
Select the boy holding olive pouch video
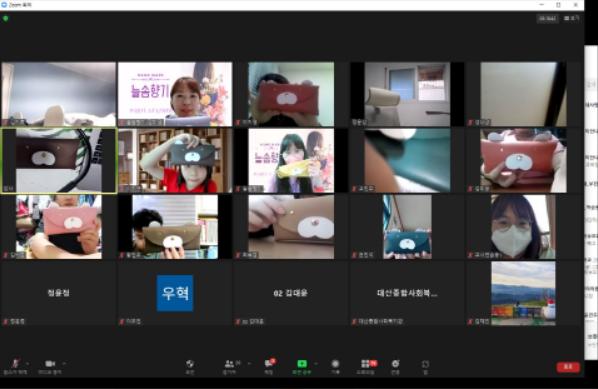[175, 227]
